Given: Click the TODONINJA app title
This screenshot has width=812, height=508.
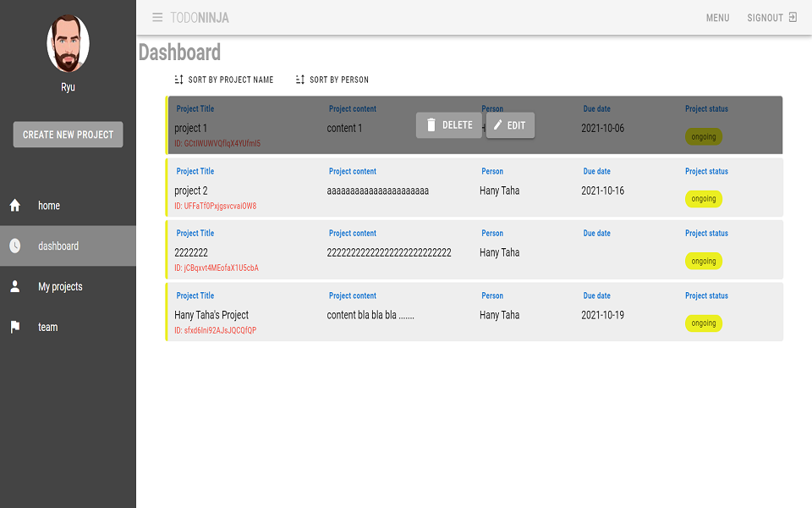Looking at the screenshot, I should click(x=200, y=18).
